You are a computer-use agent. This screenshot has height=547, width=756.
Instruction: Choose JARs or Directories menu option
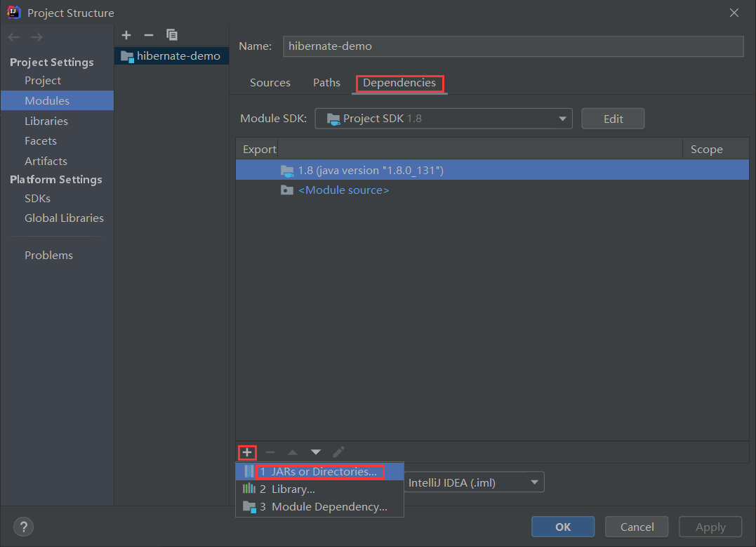319,471
